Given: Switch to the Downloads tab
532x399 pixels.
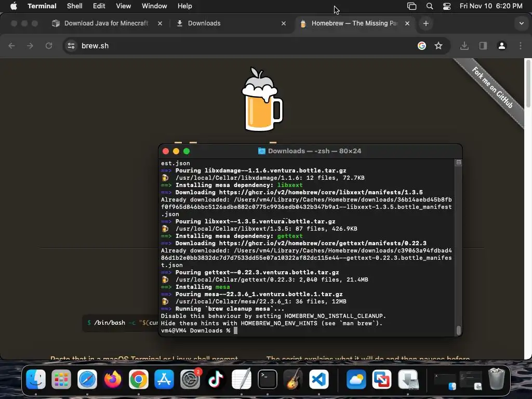Looking at the screenshot, I should coord(204,23).
